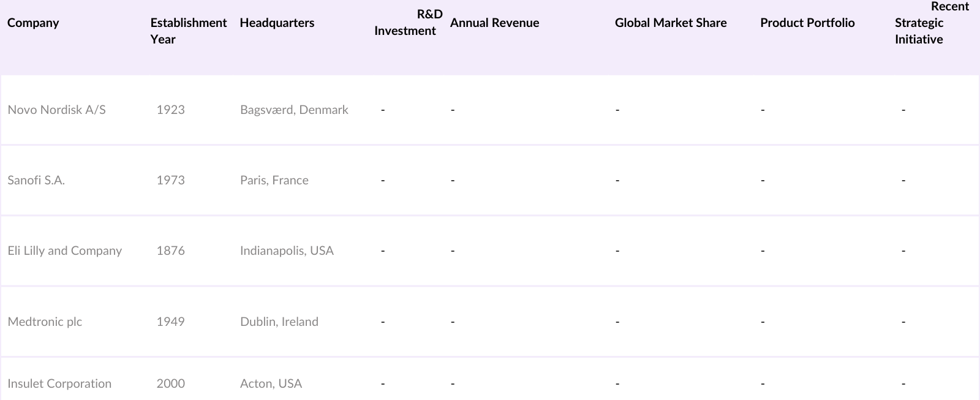Click Sanofi's R&D Investment cell
Image resolution: width=980 pixels, height=400 pixels.
[383, 180]
